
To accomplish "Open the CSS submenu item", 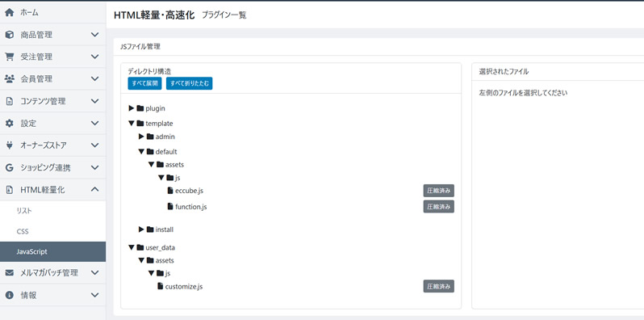I will coord(52,231).
